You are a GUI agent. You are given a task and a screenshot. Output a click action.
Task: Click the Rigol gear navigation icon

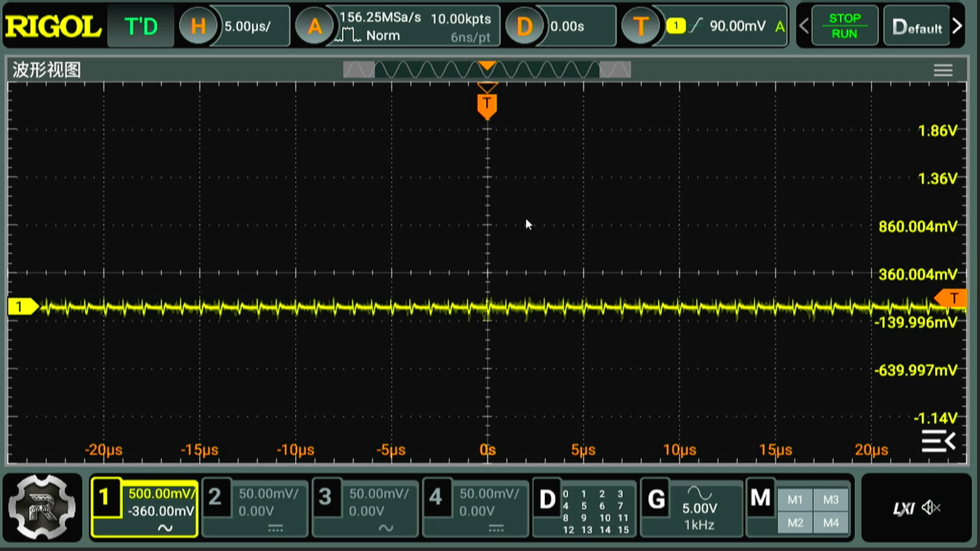click(42, 507)
